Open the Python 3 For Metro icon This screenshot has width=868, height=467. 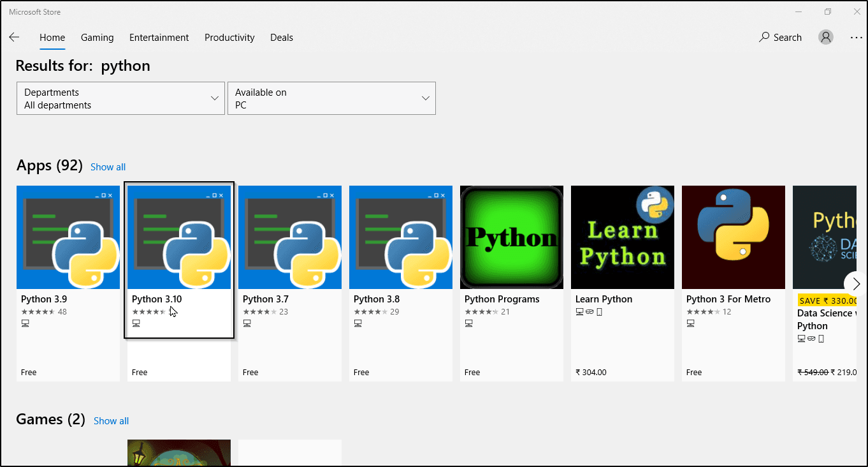(734, 237)
